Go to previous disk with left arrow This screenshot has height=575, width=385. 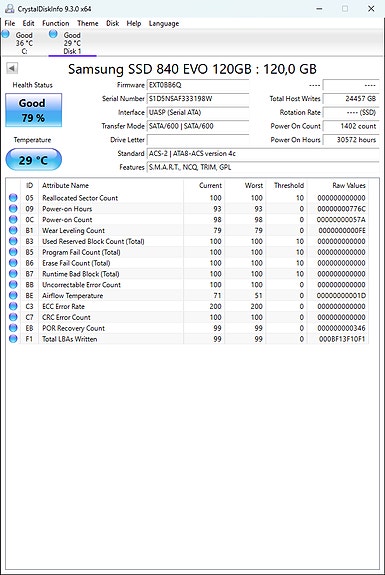(12, 68)
